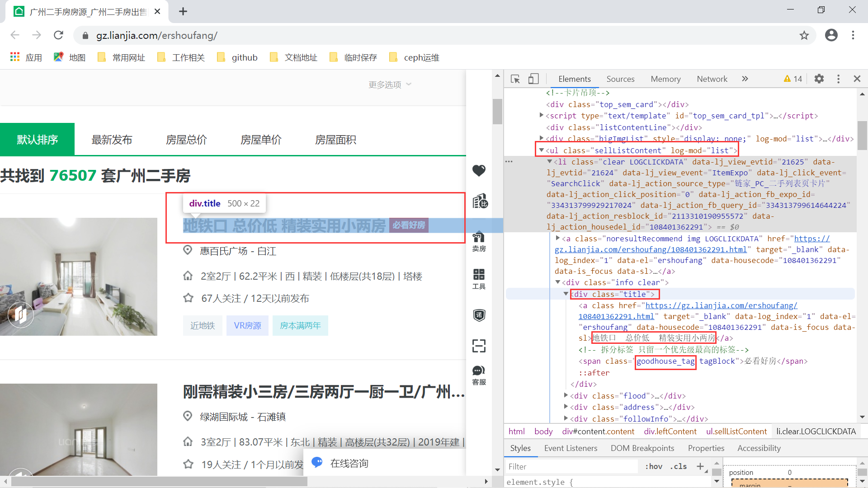Toggle the .cls class editor button
Screen dimensions: 868x488
[x=679, y=467]
